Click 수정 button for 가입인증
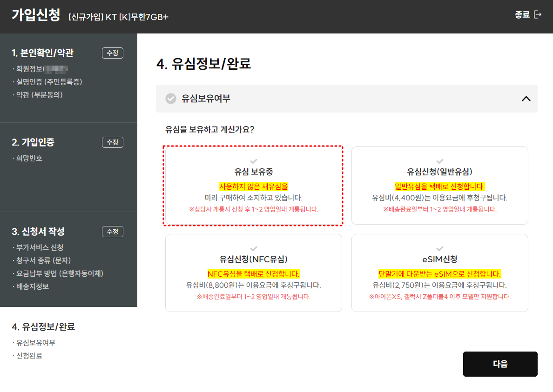The image size is (553, 392). coord(113,142)
